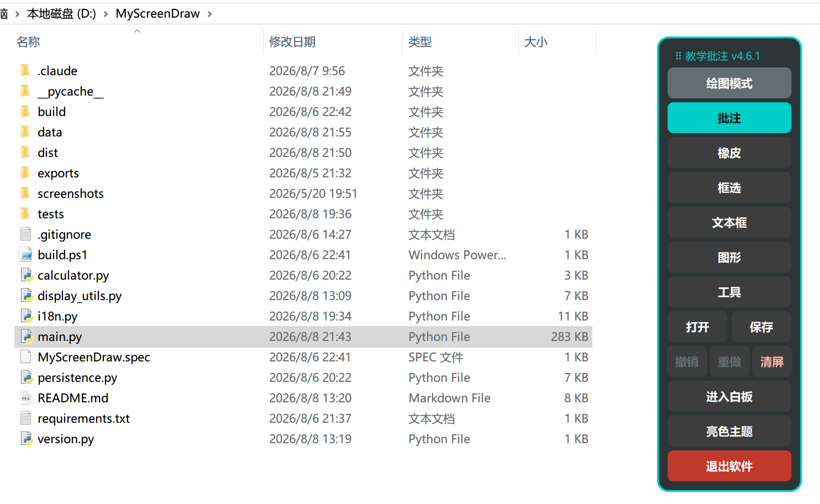Click the 重做 redo button

point(729,361)
